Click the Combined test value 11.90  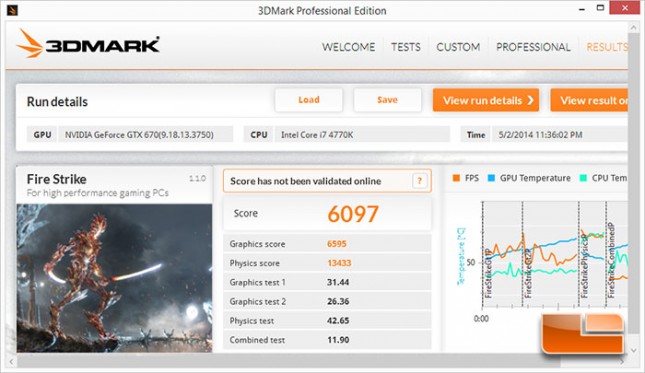(x=338, y=340)
